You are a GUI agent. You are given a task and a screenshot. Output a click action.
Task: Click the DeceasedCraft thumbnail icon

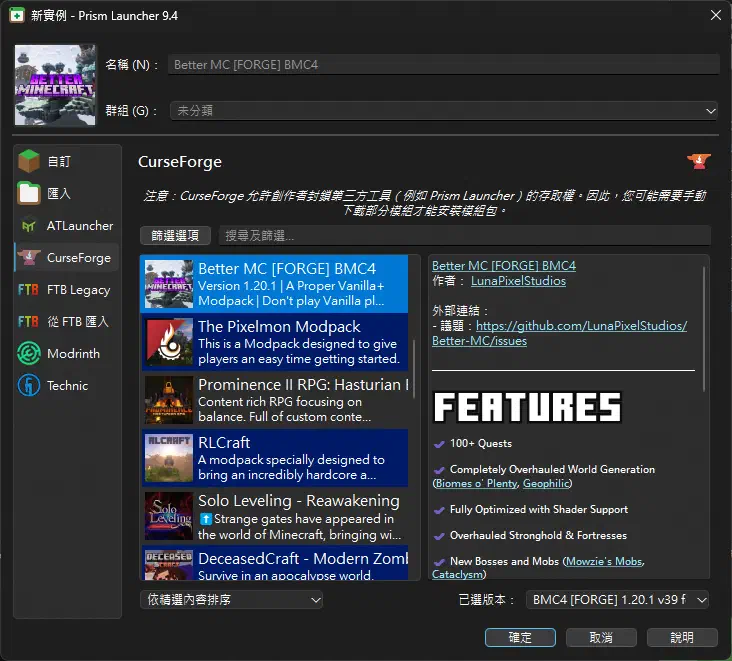point(169,565)
